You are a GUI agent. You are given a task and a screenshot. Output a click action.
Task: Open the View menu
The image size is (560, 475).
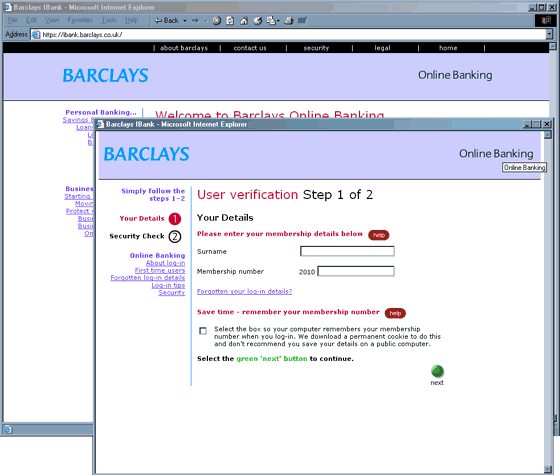[52, 20]
